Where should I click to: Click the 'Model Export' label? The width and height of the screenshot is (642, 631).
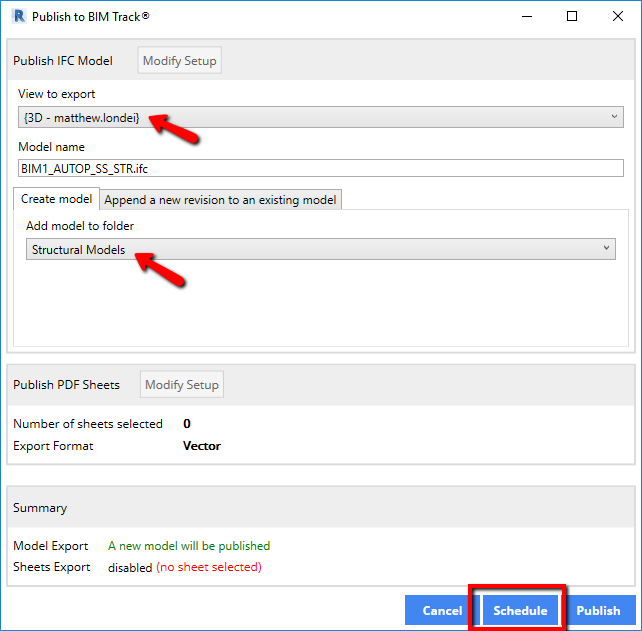tap(50, 546)
